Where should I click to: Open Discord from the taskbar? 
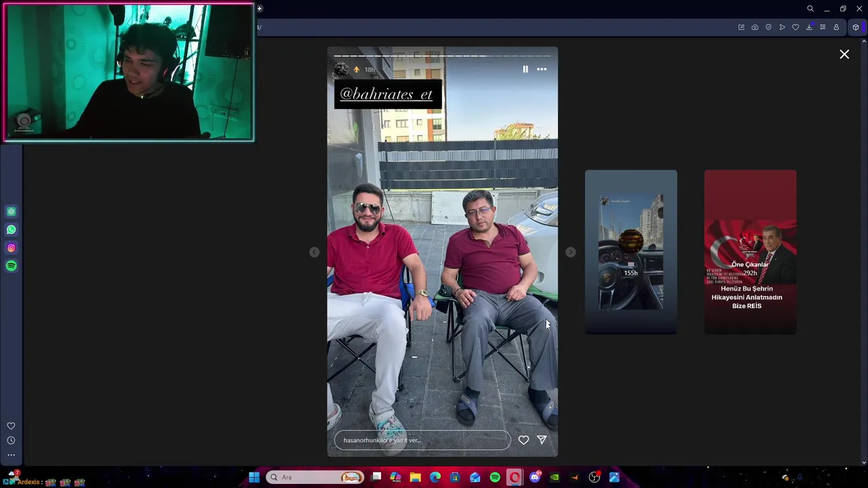(x=534, y=477)
